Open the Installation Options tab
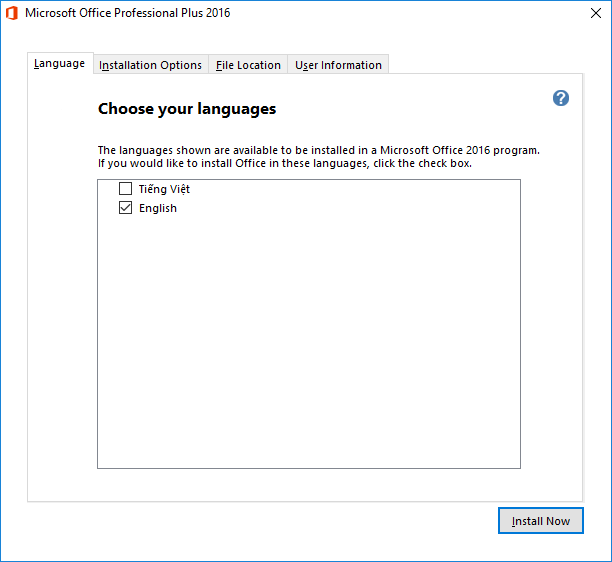Screen dimensions: 612x562 click(151, 65)
